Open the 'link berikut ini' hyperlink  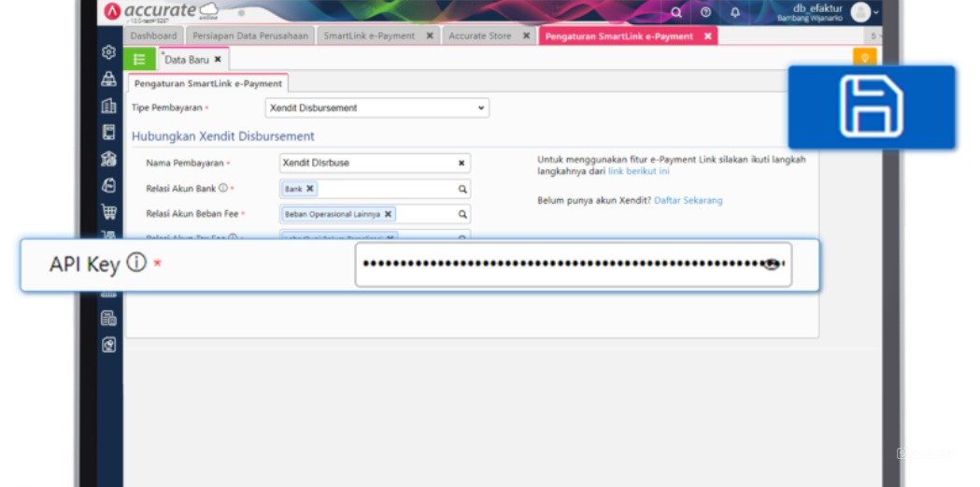[639, 171]
